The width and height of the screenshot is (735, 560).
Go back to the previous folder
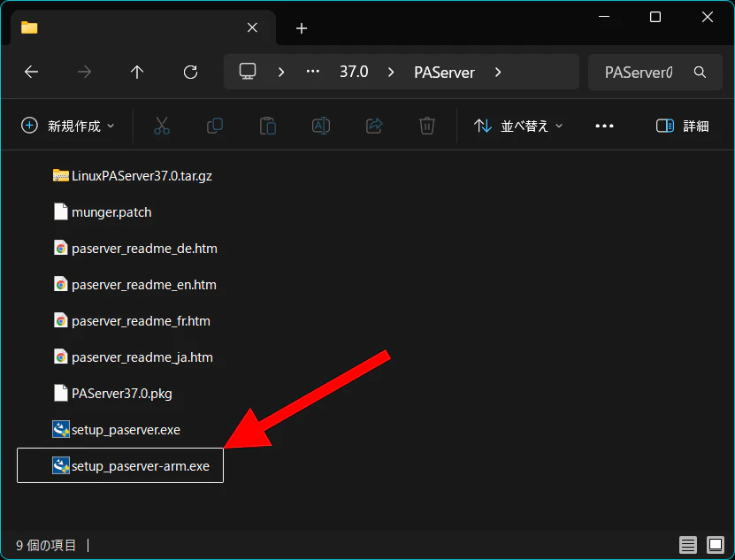(32, 72)
